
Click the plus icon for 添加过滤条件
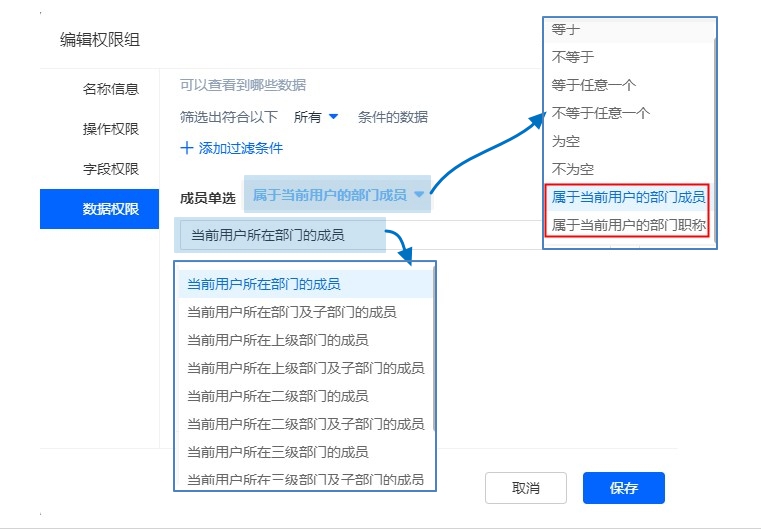pyautogui.click(x=187, y=148)
